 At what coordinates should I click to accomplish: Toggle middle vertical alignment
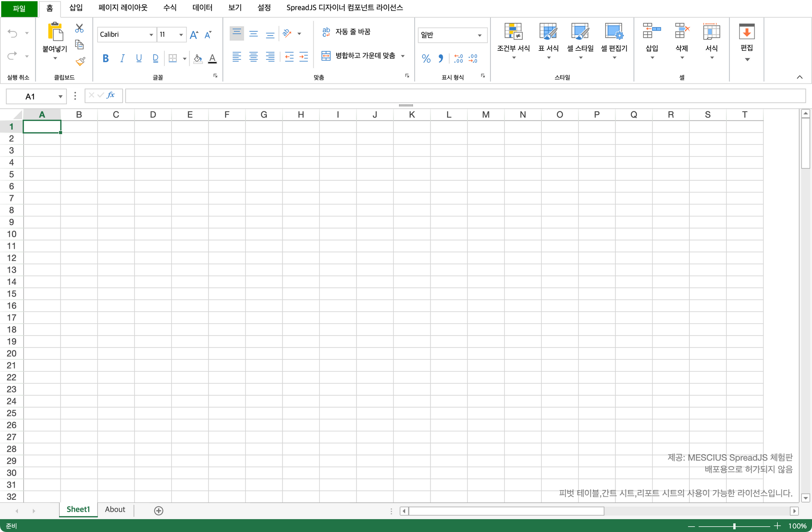click(x=253, y=33)
